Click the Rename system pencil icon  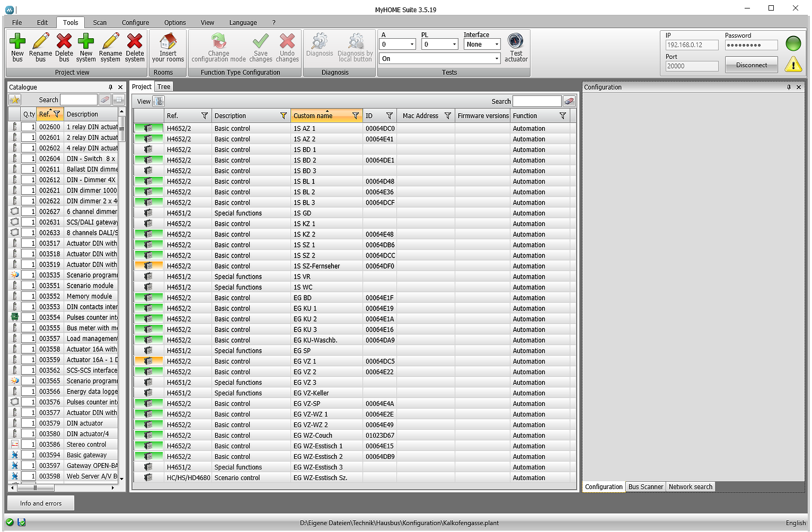pyautogui.click(x=110, y=41)
